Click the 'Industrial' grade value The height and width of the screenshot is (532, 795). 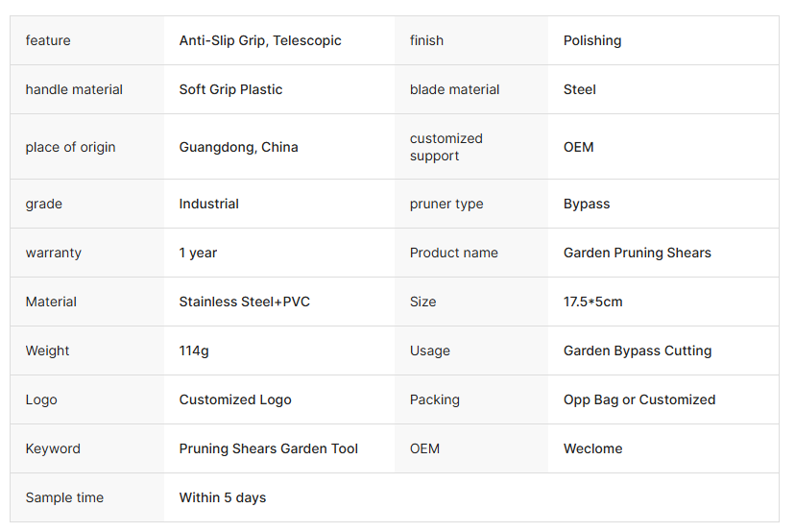coord(208,204)
